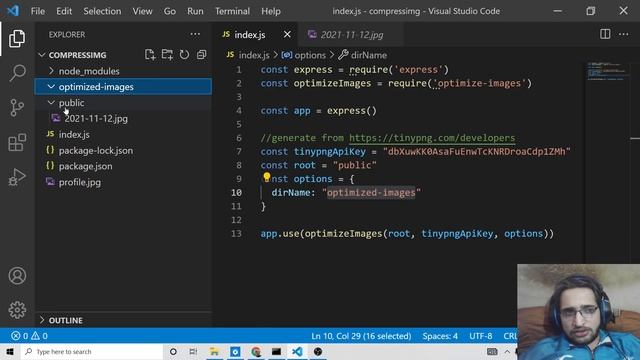Split the editor to the right
This screenshot has width=640, height=360.
[605, 34]
